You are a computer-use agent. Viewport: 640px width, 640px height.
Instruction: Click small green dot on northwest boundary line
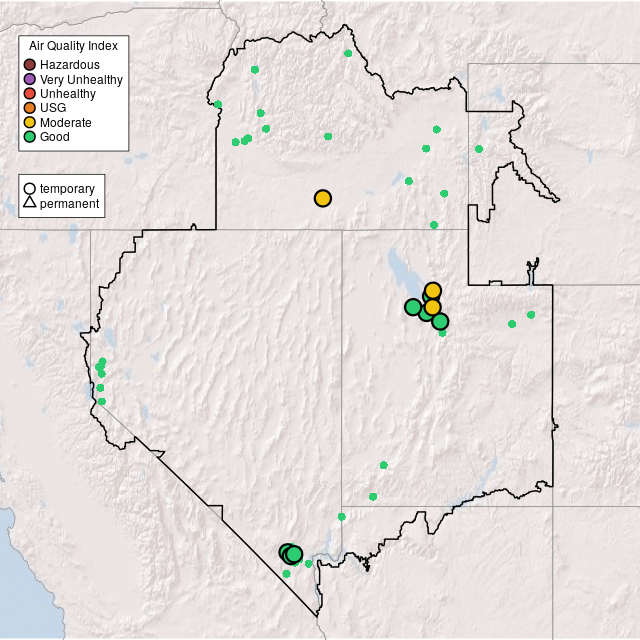click(218, 104)
